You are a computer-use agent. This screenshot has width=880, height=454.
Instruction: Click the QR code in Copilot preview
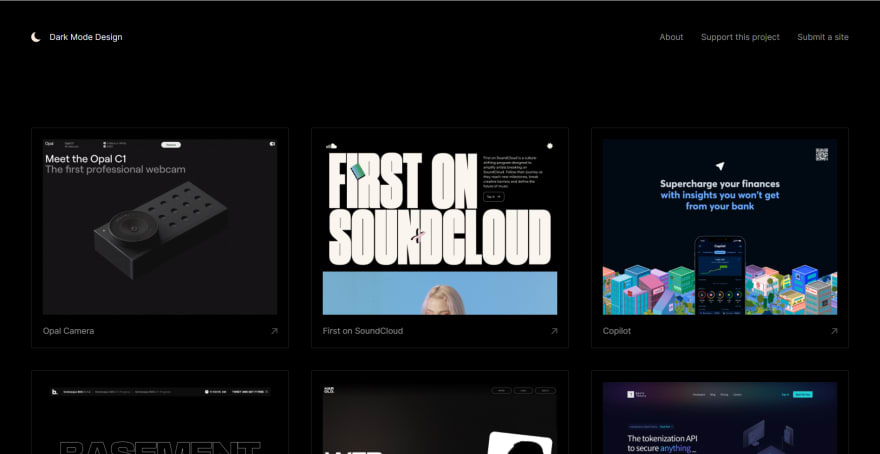822,154
